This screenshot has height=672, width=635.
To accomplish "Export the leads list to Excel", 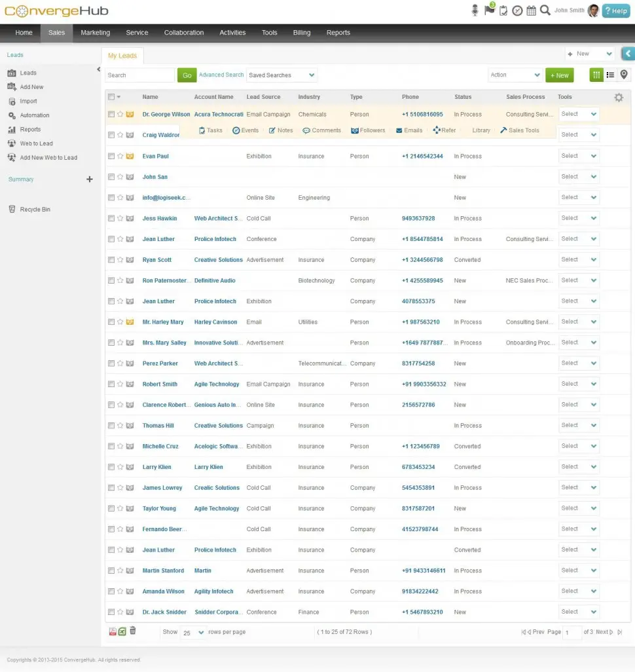I will [x=122, y=631].
